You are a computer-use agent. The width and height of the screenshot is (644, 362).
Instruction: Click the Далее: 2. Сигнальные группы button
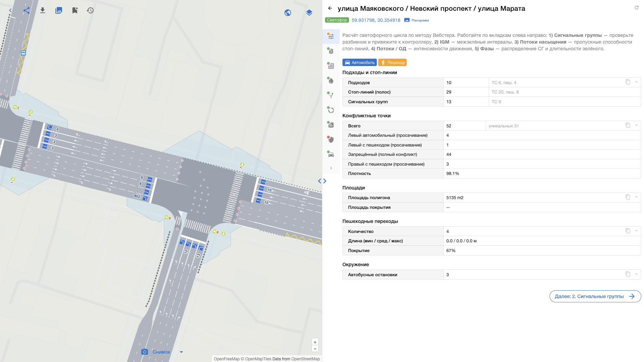click(595, 296)
